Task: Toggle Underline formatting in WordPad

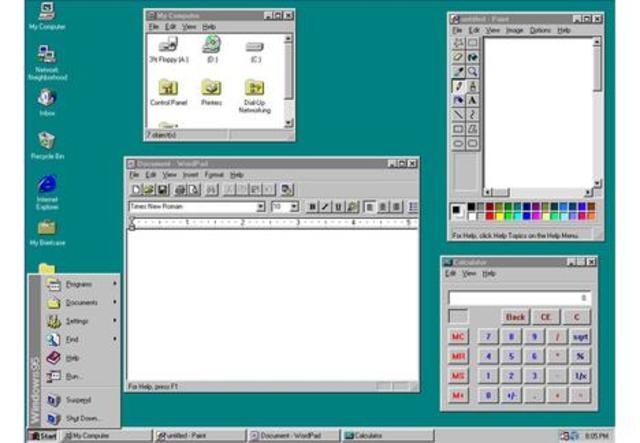Action: [x=338, y=207]
